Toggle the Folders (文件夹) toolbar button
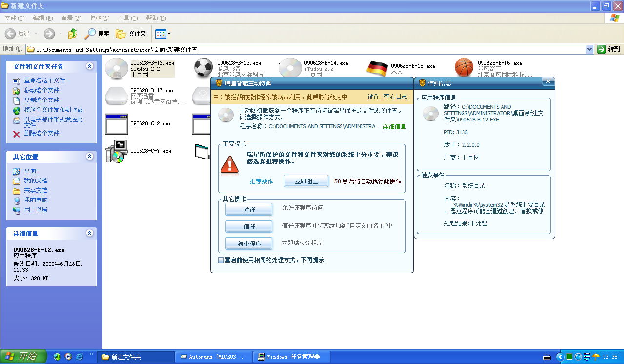Image resolution: width=624 pixels, height=364 pixels. coord(131,34)
